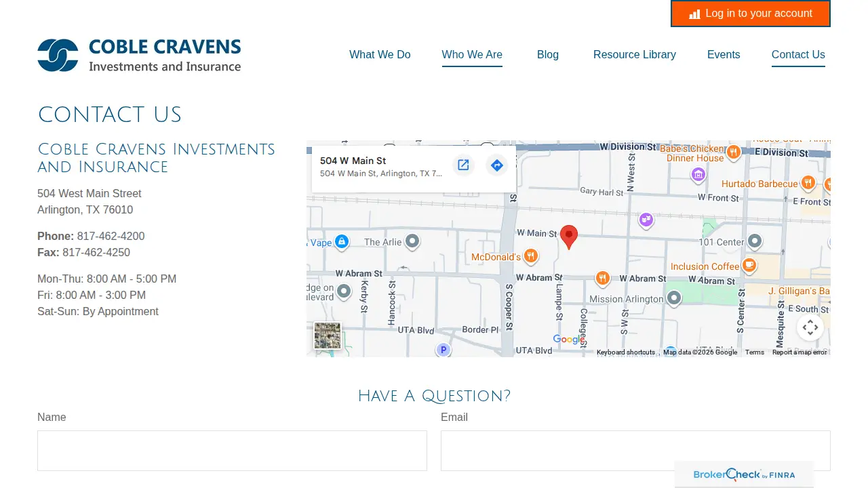Click Log in to your account

751,14
